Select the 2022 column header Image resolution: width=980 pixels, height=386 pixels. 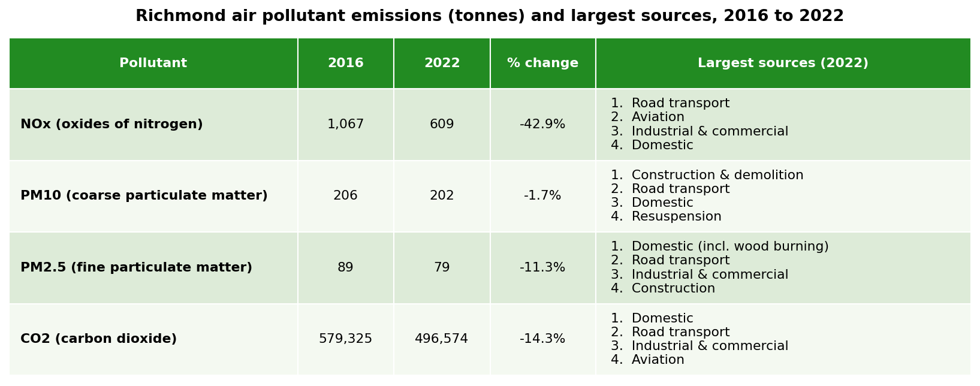tap(442, 64)
